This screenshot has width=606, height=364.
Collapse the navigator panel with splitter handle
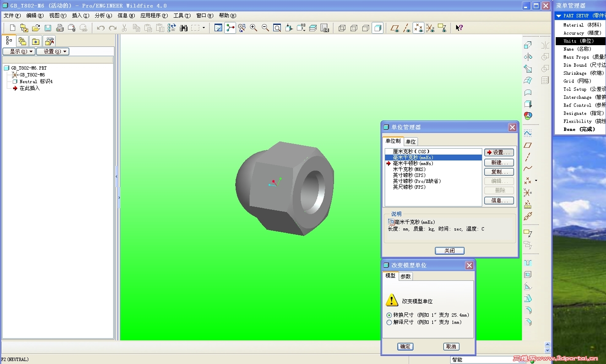117,177
